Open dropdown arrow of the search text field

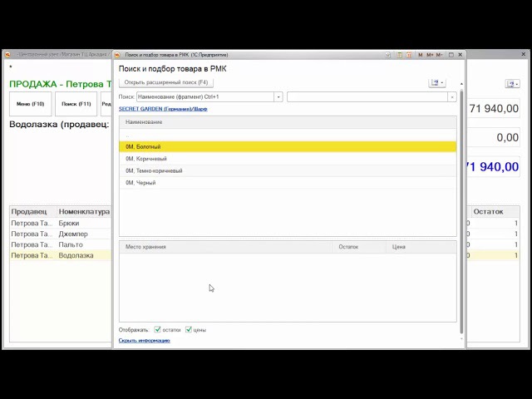tap(451, 96)
